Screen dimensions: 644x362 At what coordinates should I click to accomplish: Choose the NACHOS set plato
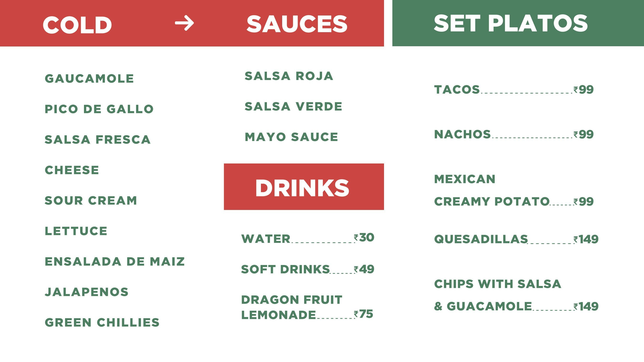462,134
